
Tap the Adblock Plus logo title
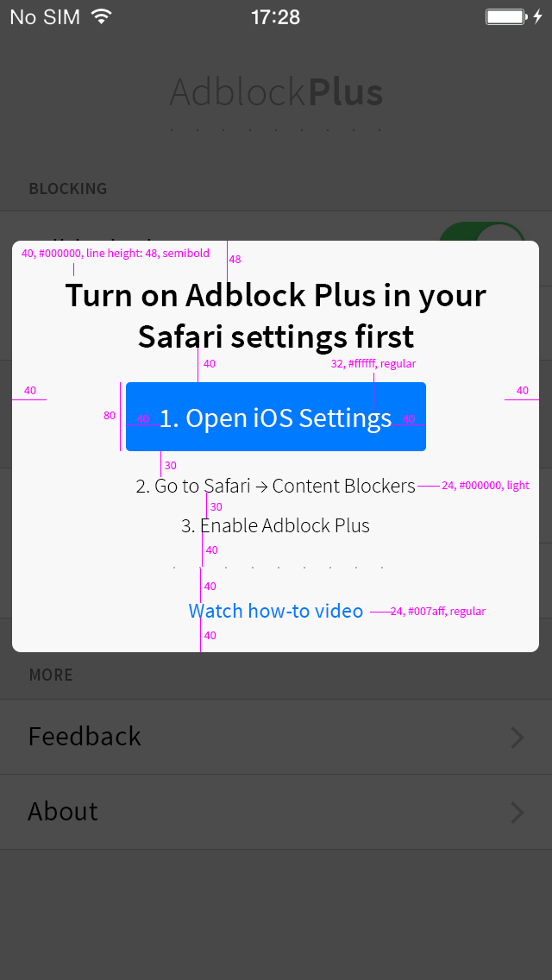pos(276,92)
